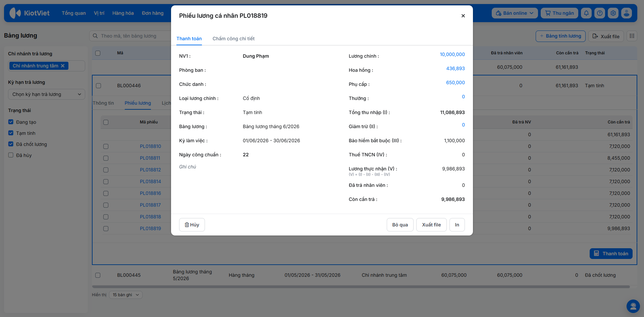Open the Tổng quan menu
644x317 pixels.
(x=74, y=13)
